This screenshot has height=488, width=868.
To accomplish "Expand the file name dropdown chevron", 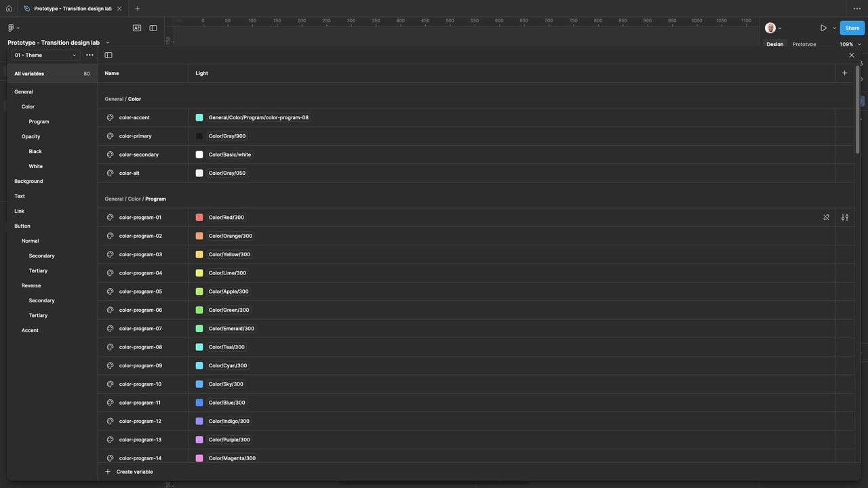I will [x=107, y=43].
